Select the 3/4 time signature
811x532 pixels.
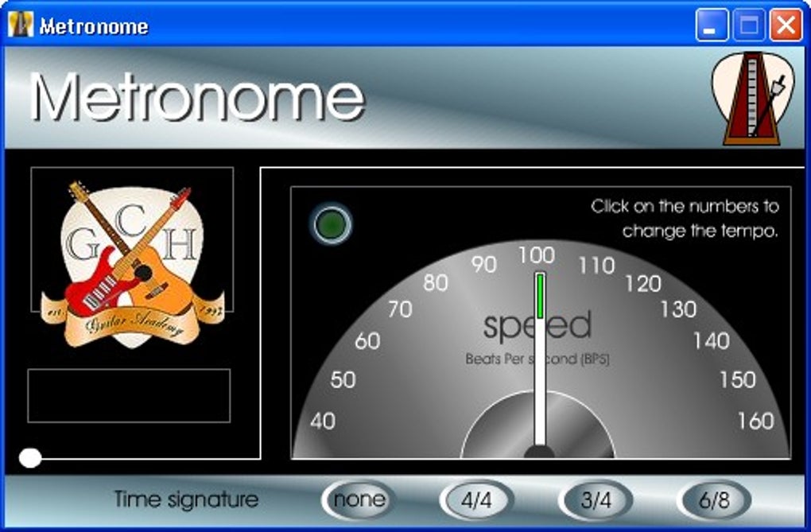(596, 500)
